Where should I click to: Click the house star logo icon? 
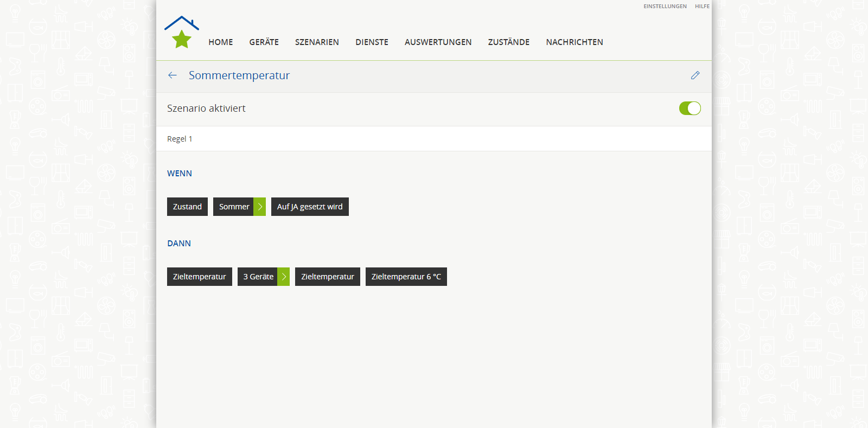click(182, 33)
